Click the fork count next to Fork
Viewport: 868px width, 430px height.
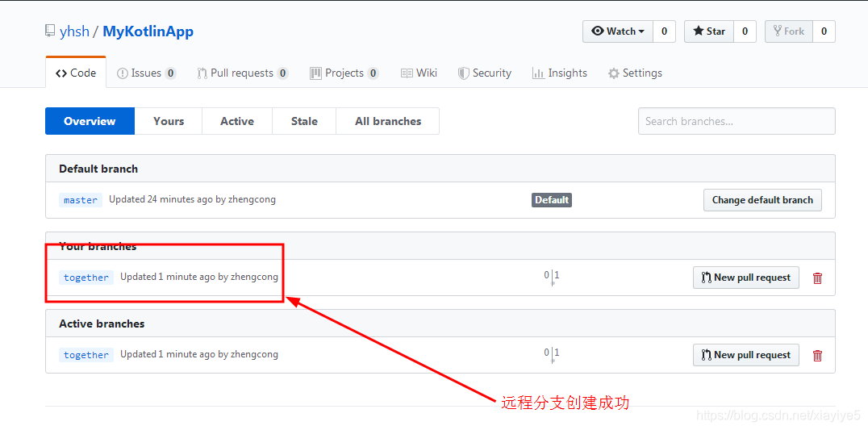click(824, 31)
